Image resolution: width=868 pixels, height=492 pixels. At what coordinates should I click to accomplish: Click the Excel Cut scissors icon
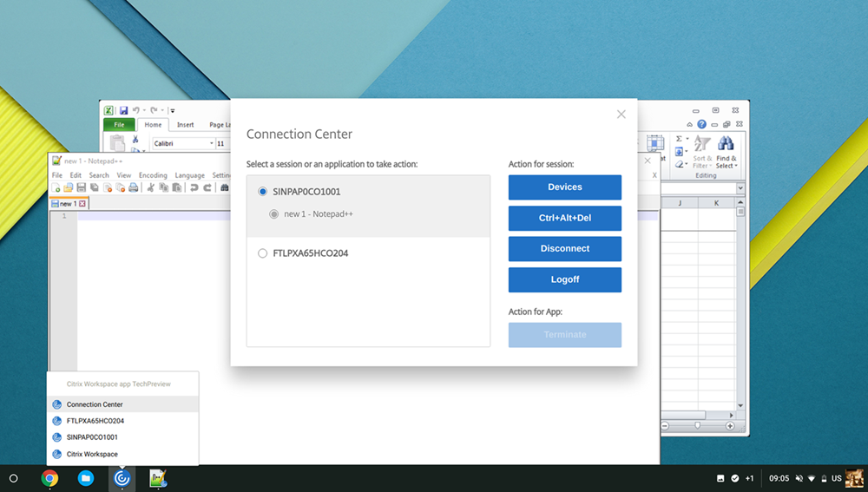[x=135, y=139]
